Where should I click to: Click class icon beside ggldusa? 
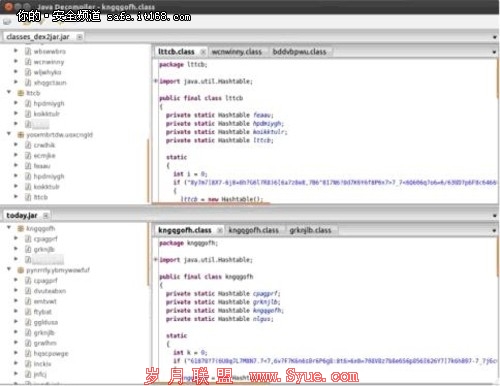[28, 322]
